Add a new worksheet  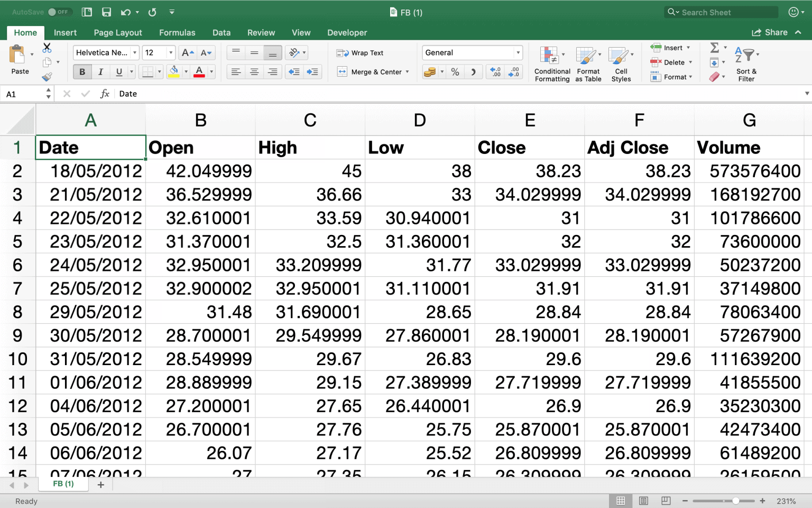pyautogui.click(x=101, y=485)
